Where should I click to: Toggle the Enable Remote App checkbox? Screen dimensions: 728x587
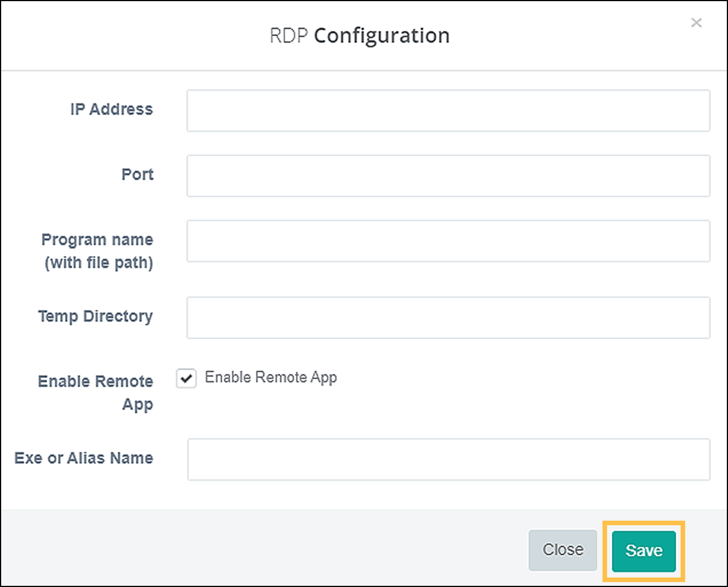[186, 378]
